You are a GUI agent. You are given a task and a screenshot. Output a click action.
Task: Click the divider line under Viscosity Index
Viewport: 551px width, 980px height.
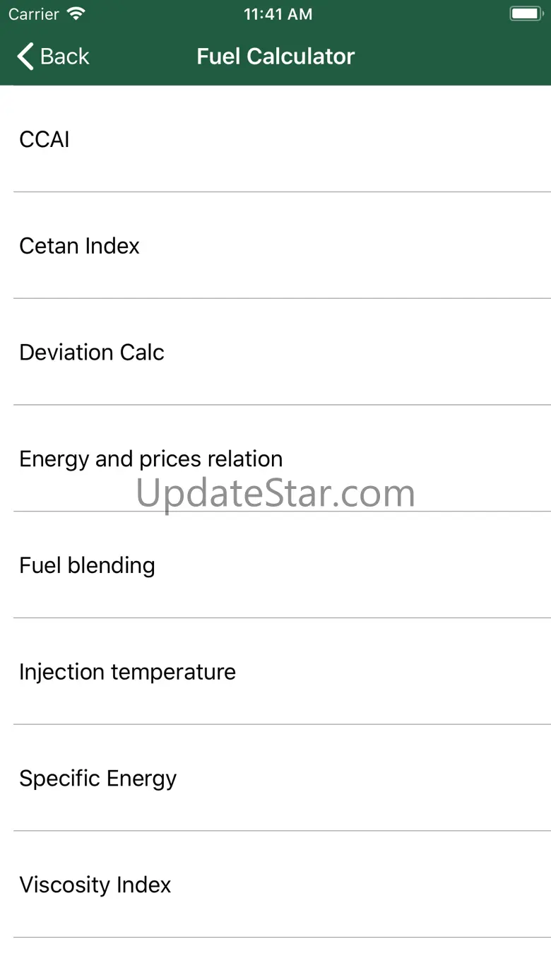[x=283, y=938]
